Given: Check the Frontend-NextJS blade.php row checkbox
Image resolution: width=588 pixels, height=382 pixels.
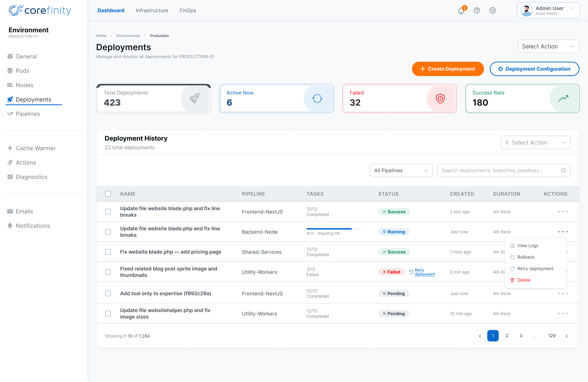Looking at the screenshot, I should [108, 212].
